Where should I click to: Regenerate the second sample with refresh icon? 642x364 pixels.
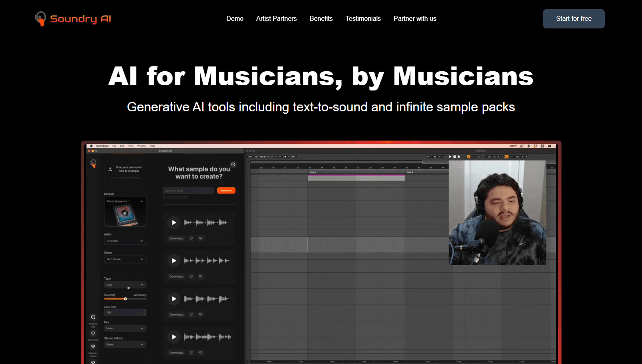[x=191, y=276]
